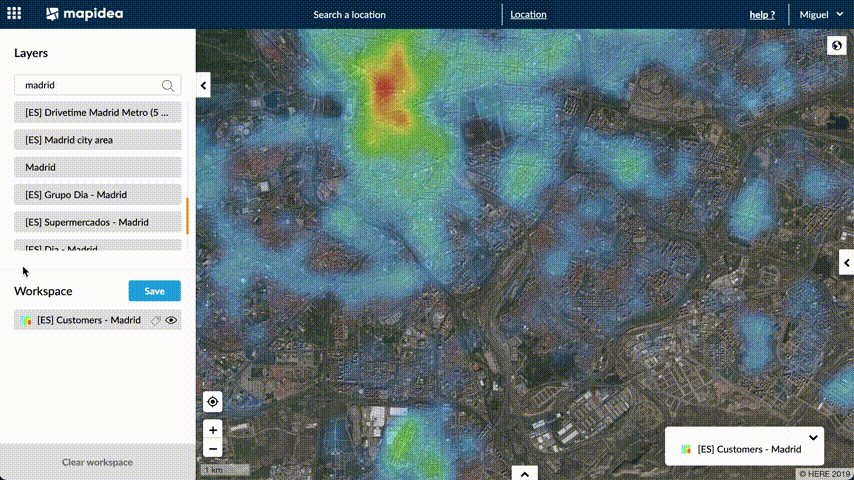Click the mapidea logo

tap(84, 14)
